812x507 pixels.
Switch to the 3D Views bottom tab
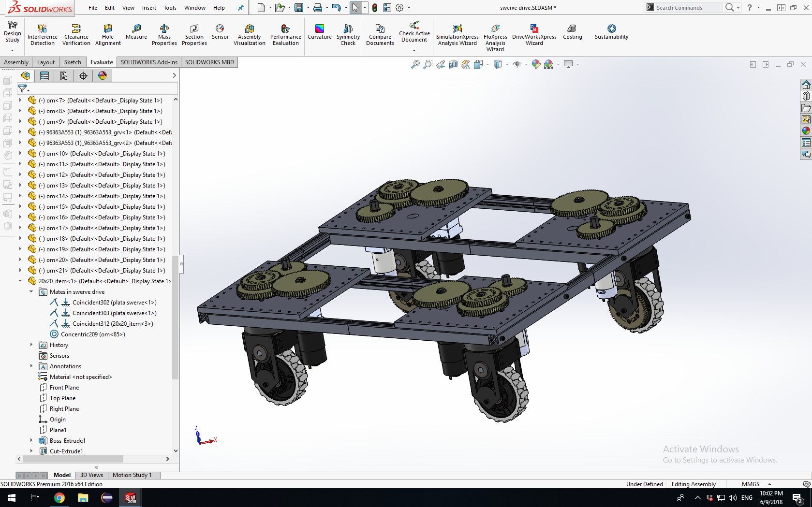91,475
